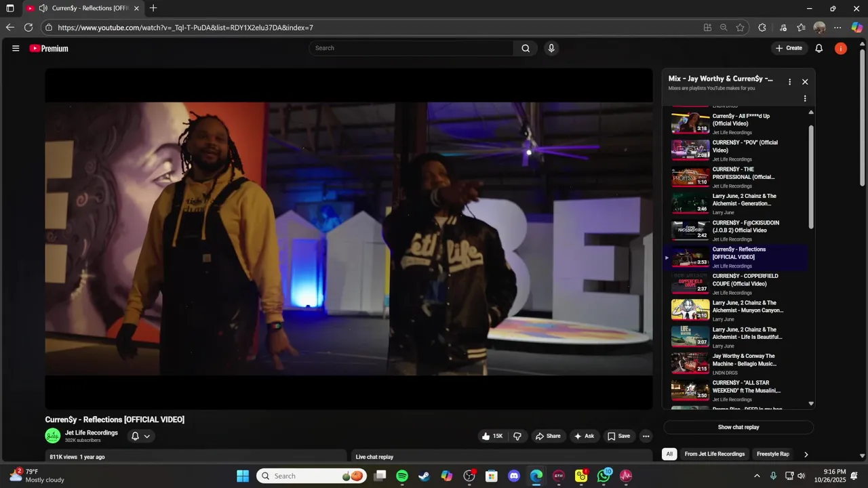Mute the tab via speaker icon

[43, 8]
